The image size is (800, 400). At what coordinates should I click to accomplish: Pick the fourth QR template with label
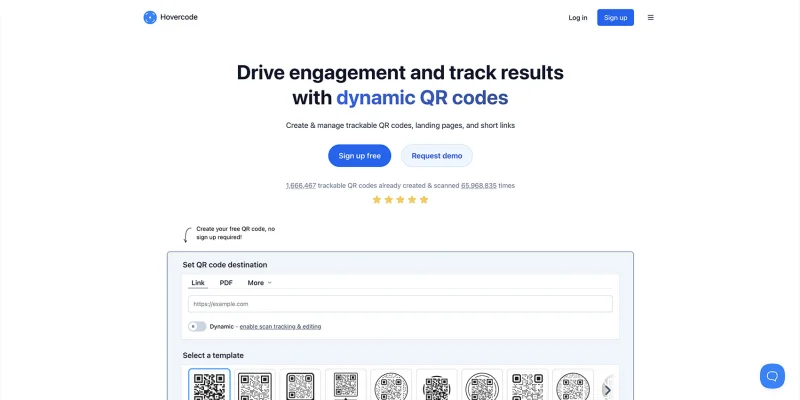click(346, 386)
